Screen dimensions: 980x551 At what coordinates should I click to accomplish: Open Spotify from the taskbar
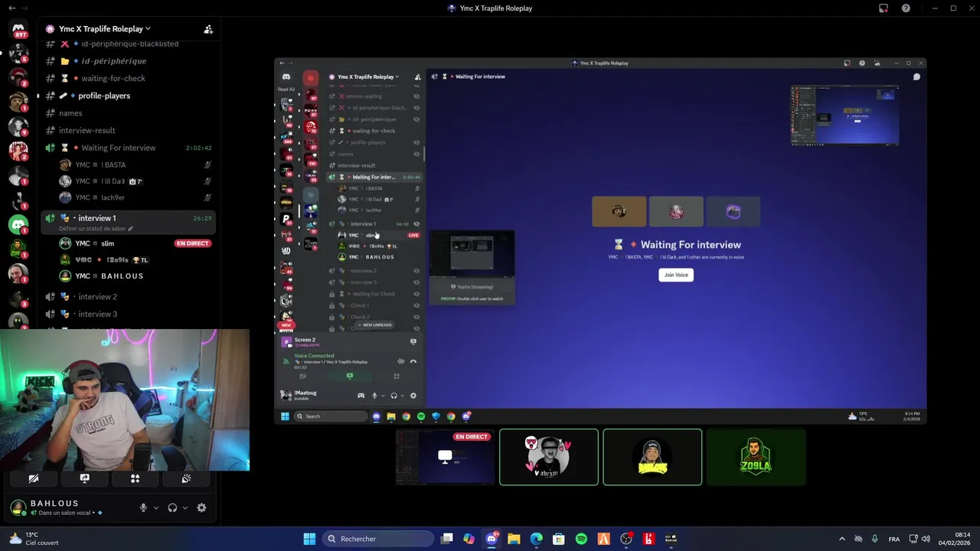tap(581, 539)
